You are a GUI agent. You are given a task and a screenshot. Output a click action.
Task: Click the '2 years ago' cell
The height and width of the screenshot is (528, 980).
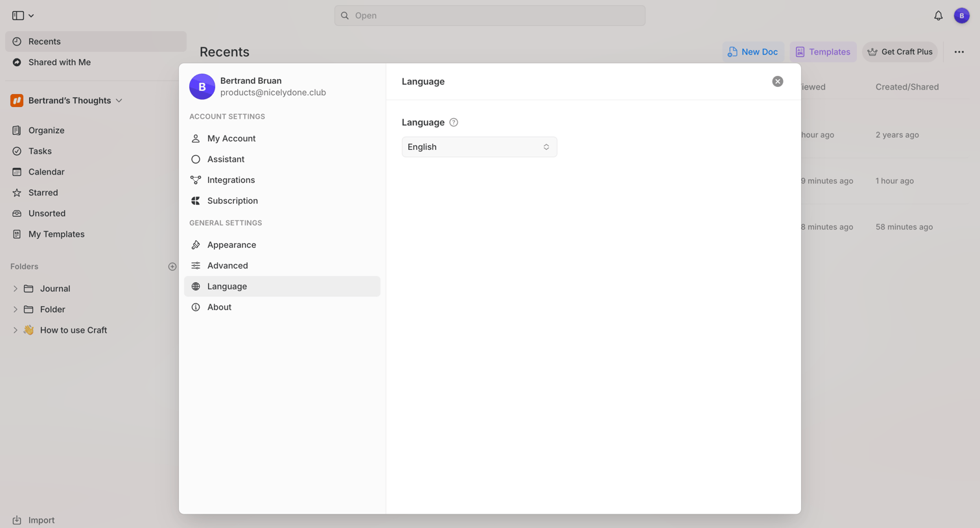[897, 135]
